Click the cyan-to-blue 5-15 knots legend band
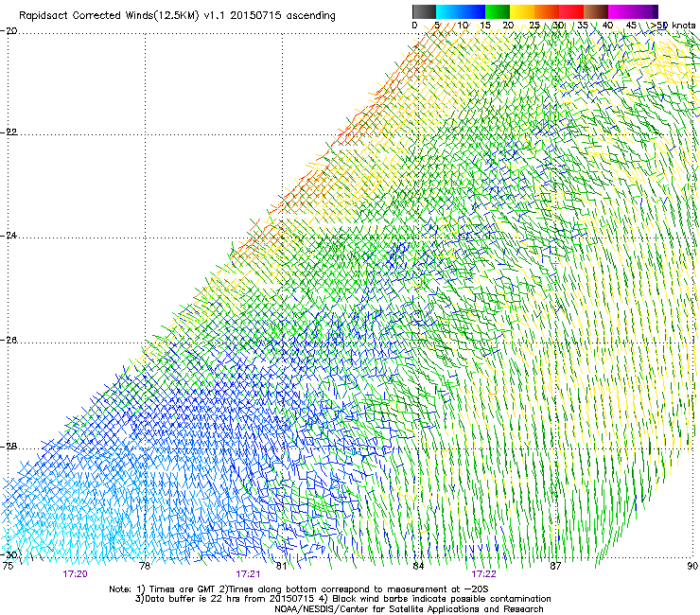The image size is (700, 615). (x=461, y=11)
